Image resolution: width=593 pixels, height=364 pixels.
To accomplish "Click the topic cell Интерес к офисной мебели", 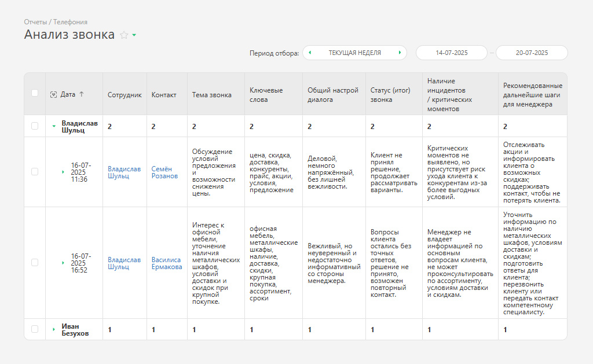I will click(x=216, y=263).
